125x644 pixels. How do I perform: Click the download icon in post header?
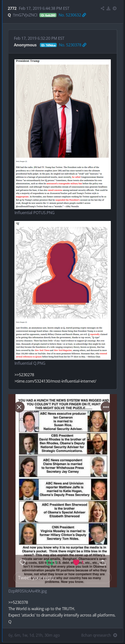[x=108, y=9]
